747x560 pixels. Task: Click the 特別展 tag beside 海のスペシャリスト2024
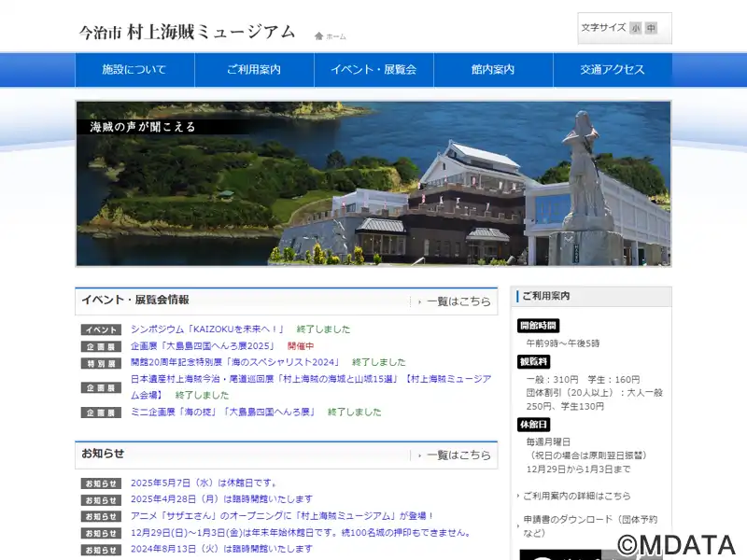101,363
